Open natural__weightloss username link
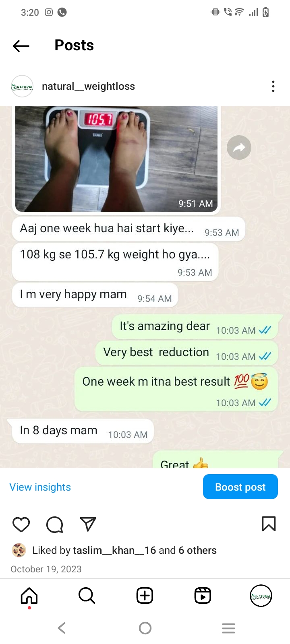The width and height of the screenshot is (290, 644). tap(88, 86)
